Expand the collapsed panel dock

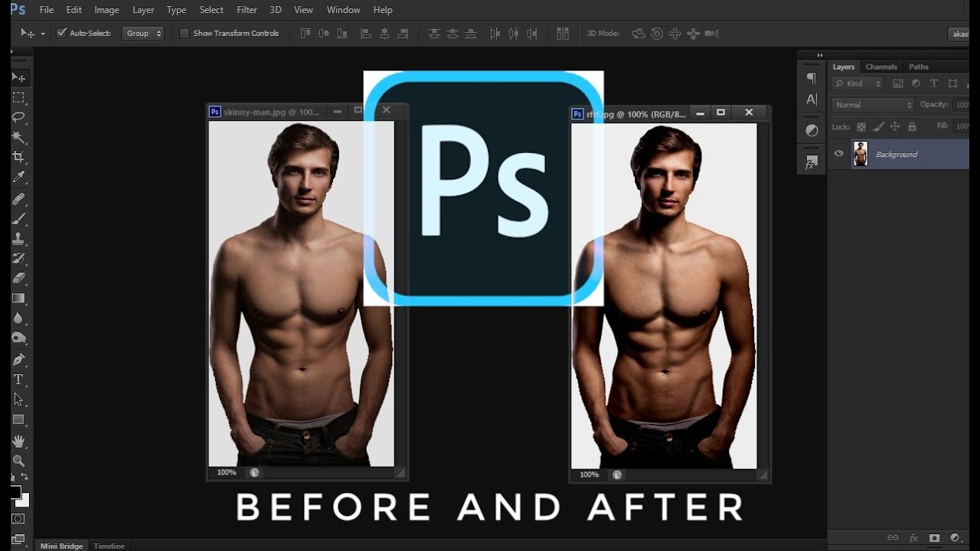pyautogui.click(x=820, y=55)
